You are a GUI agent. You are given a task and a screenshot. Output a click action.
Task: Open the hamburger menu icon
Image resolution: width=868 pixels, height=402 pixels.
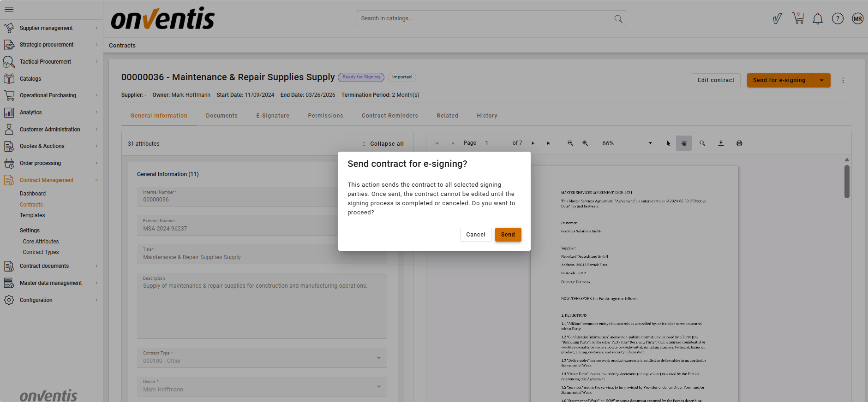9,9
